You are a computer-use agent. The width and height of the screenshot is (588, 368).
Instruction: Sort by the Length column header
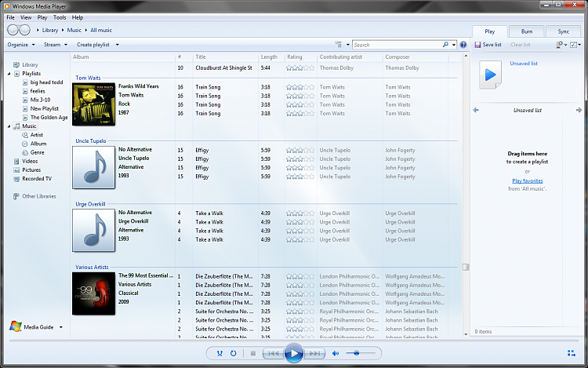point(269,57)
